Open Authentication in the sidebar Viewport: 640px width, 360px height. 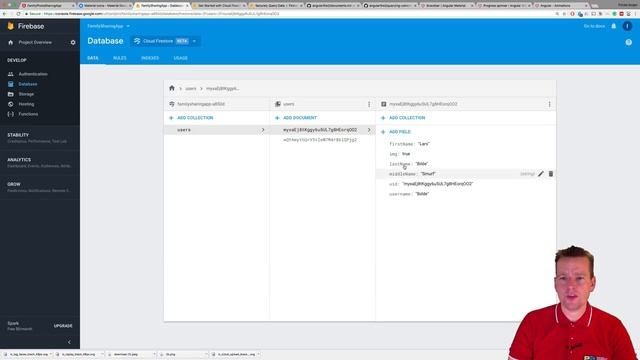coord(33,74)
